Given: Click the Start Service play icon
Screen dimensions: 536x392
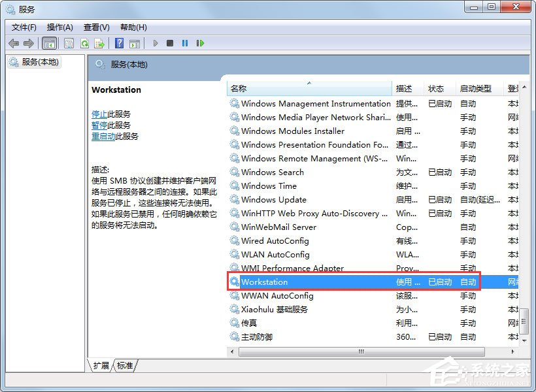Looking at the screenshot, I should 155,42.
